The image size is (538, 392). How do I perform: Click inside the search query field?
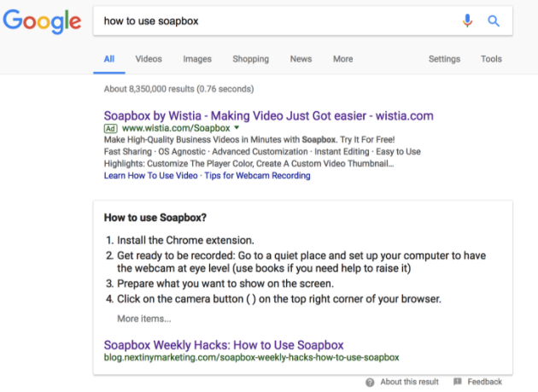tap(278, 21)
